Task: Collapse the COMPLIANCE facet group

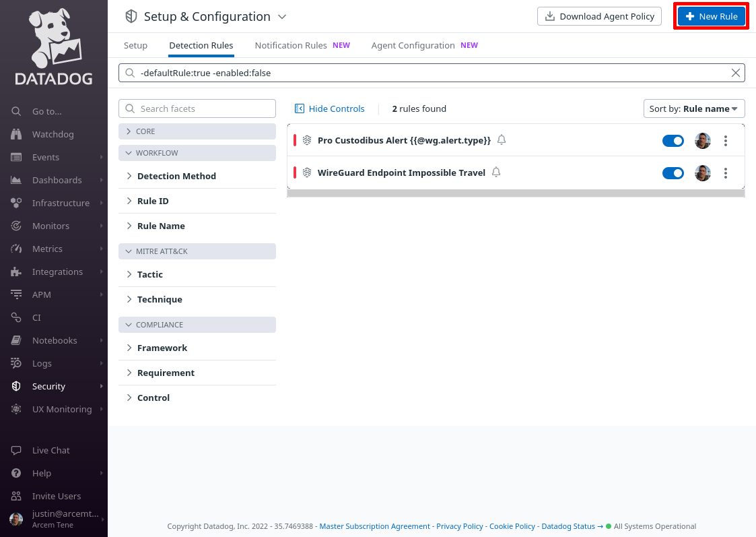Action: pyautogui.click(x=197, y=325)
